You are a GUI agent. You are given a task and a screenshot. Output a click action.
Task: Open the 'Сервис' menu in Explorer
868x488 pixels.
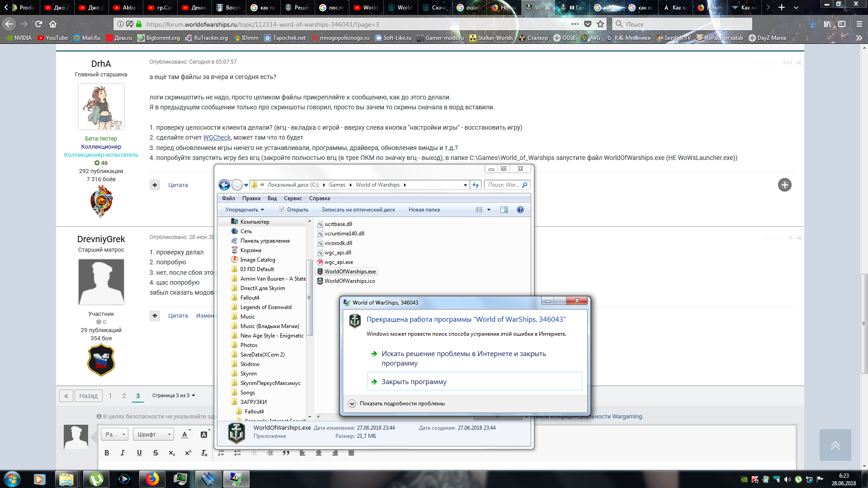(292, 198)
